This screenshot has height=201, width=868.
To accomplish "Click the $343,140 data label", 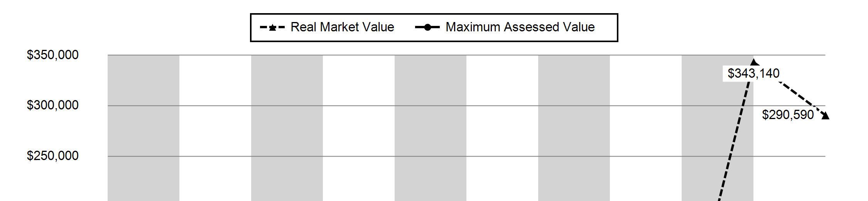I will tap(753, 73).
